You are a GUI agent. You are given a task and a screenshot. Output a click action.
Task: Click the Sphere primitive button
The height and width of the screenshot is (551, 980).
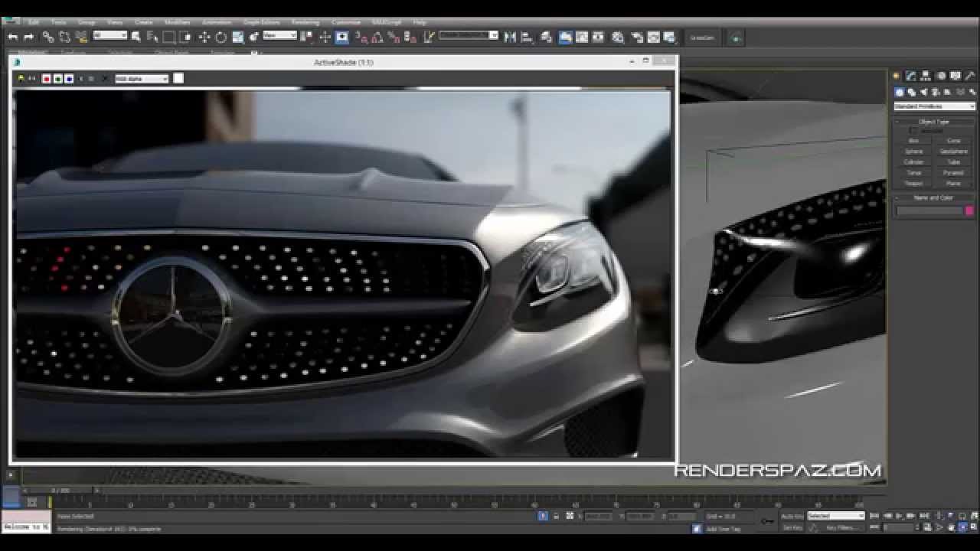pyautogui.click(x=914, y=152)
